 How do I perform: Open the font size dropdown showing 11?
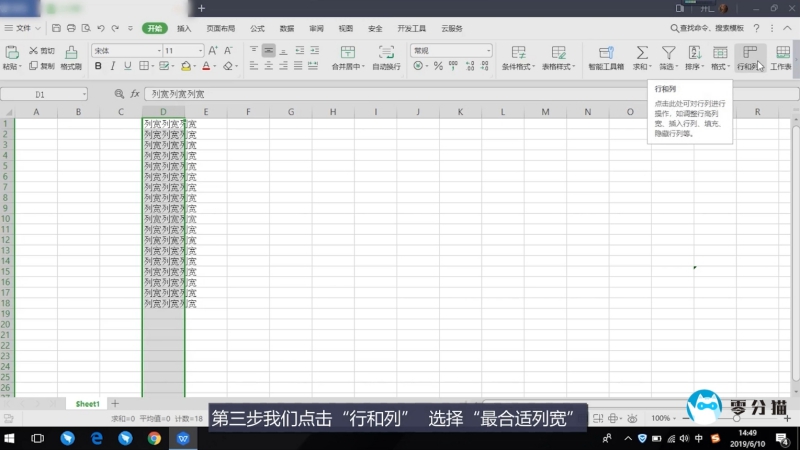click(183, 50)
